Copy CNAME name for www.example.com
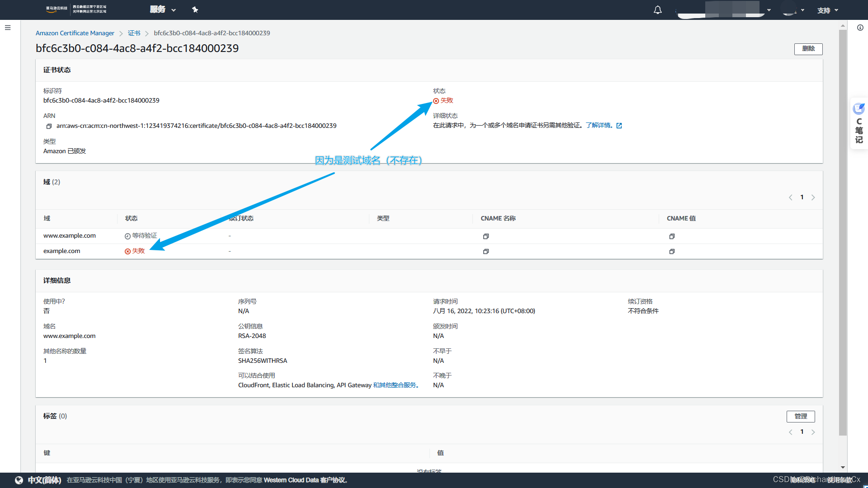 coord(486,236)
